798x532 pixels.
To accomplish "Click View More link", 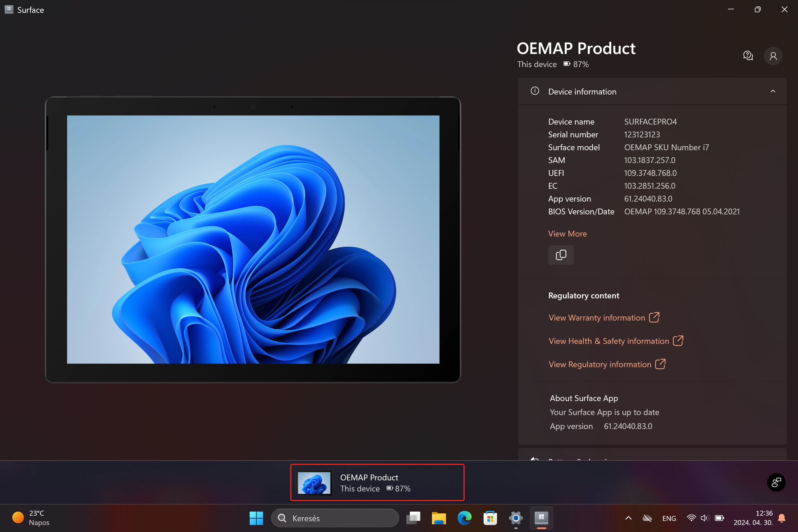I will [567, 234].
